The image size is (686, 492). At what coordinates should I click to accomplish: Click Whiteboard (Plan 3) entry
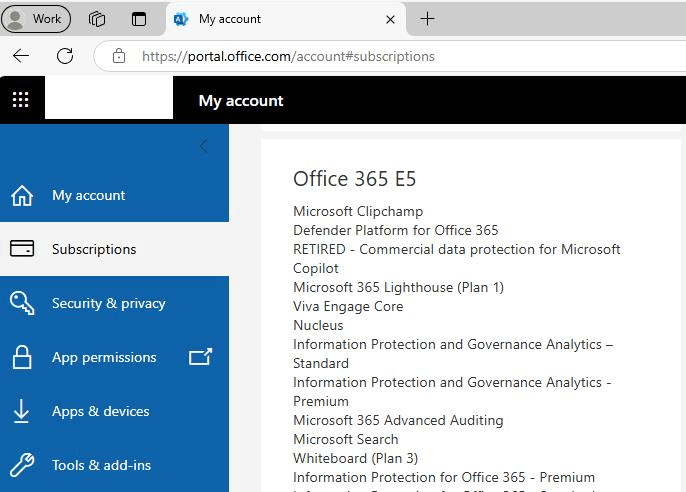pyautogui.click(x=355, y=458)
